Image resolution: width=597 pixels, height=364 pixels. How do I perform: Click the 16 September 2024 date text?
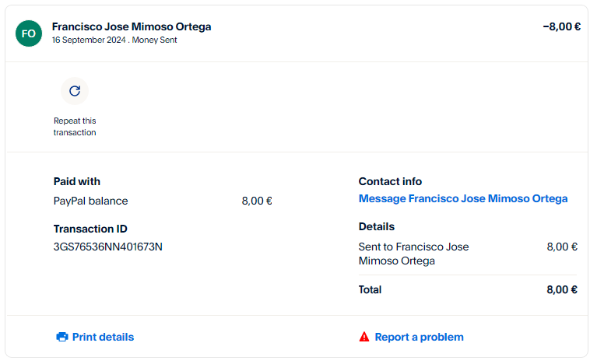[90, 40]
